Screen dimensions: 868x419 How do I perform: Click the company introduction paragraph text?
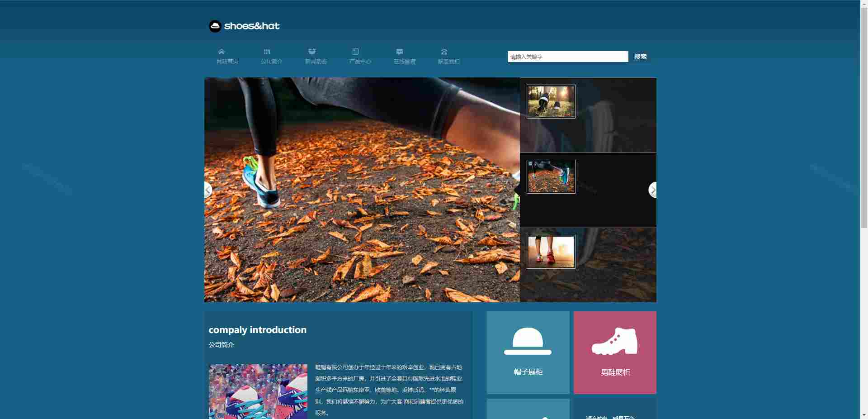click(389, 390)
